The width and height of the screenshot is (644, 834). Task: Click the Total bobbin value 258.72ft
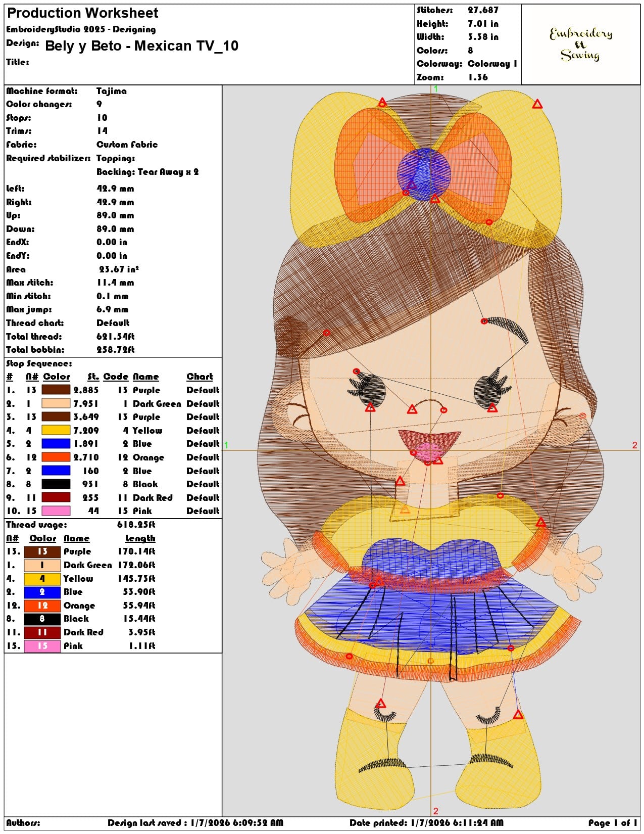tap(116, 350)
